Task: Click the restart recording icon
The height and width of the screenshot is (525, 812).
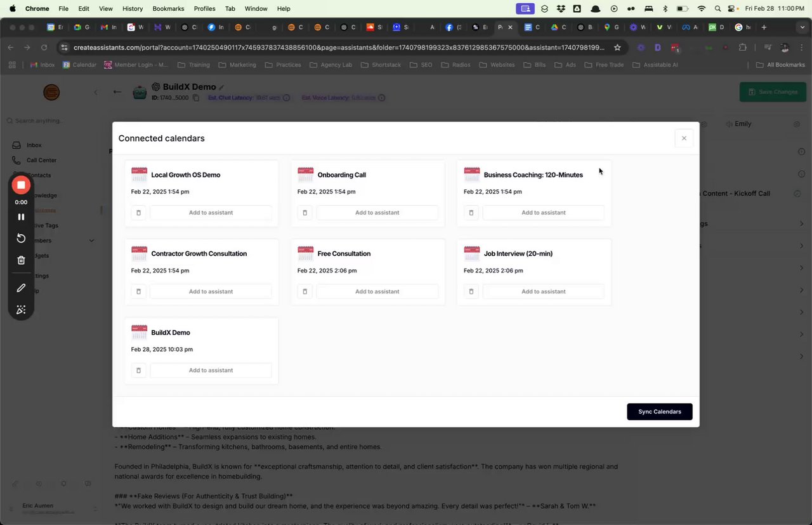Action: tap(21, 238)
